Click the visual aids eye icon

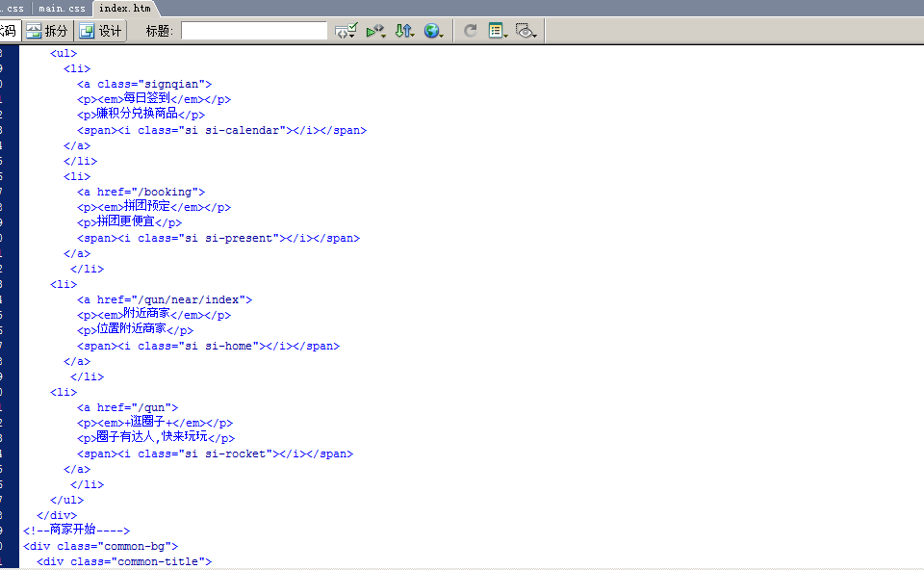point(524,31)
